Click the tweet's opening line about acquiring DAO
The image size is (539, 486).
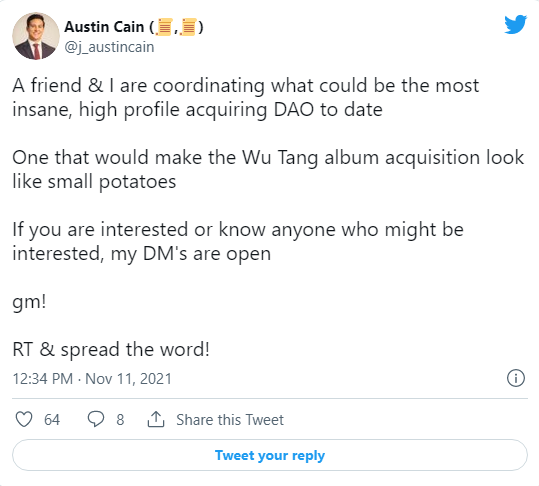tap(246, 98)
